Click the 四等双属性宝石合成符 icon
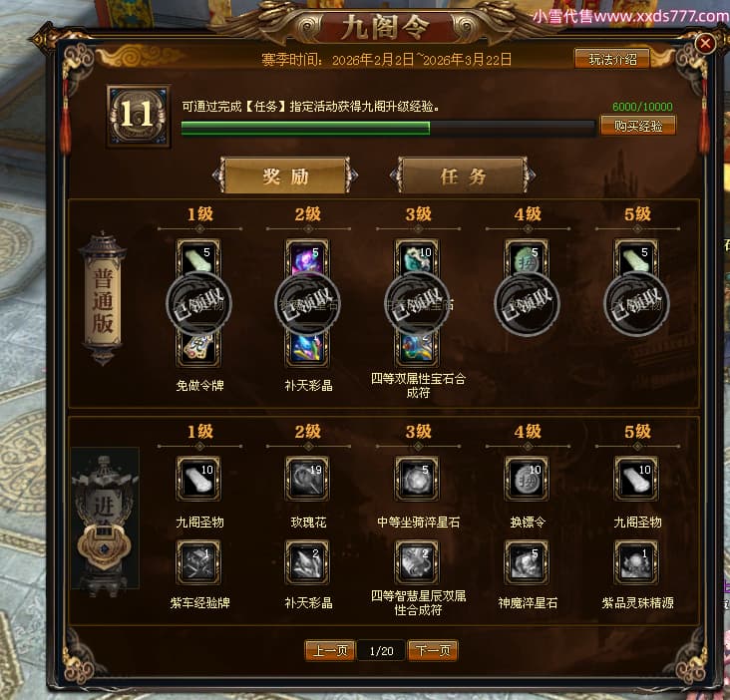The image size is (730, 700). [x=417, y=349]
